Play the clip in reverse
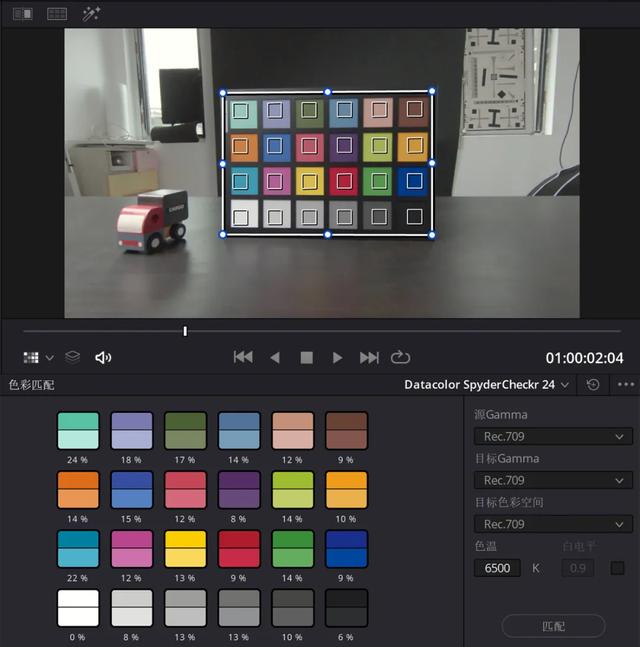The width and height of the screenshot is (640, 647). [x=275, y=357]
